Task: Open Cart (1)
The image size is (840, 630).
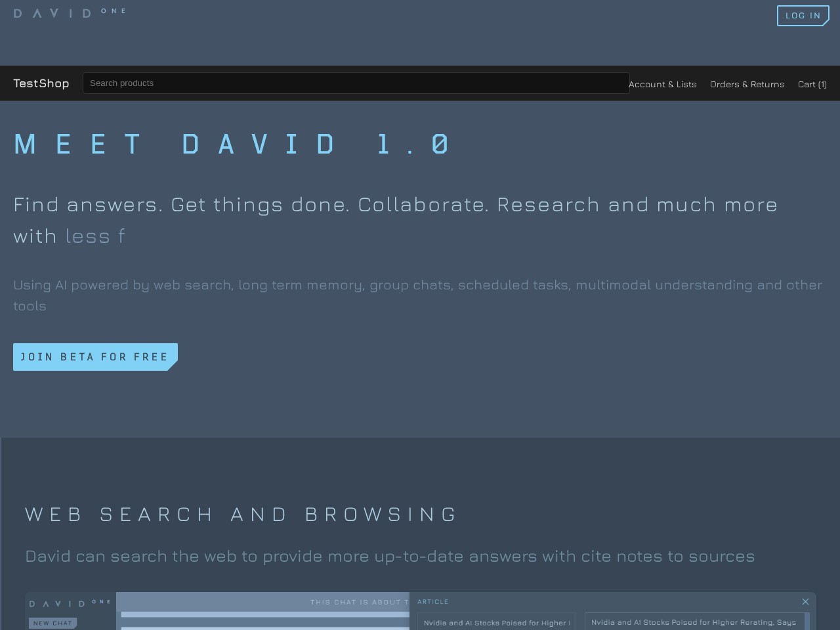Action: point(812,84)
